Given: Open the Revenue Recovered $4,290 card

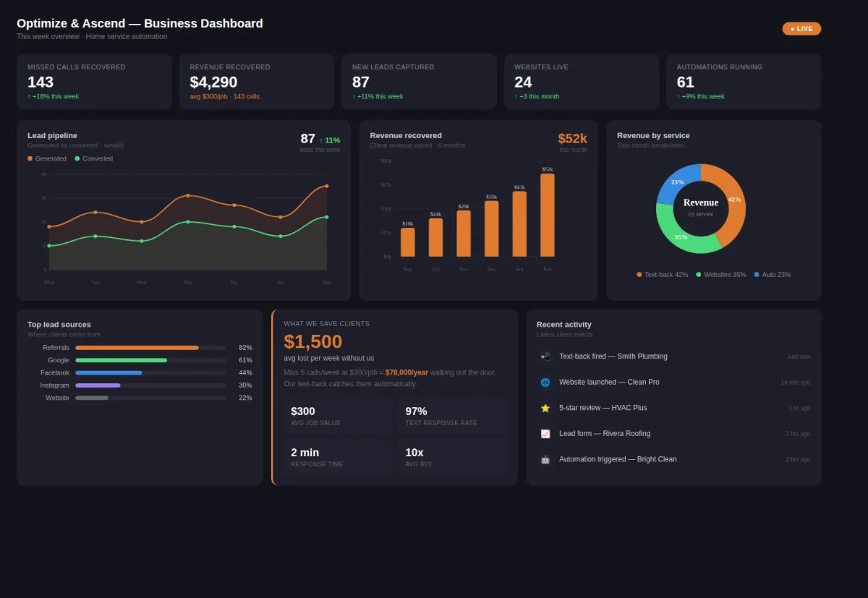Looking at the screenshot, I should click(x=257, y=82).
